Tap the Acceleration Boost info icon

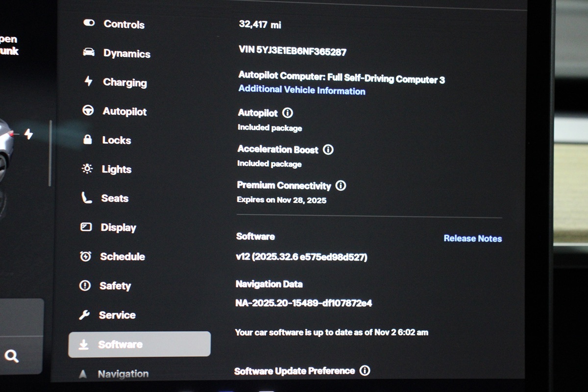click(x=328, y=150)
